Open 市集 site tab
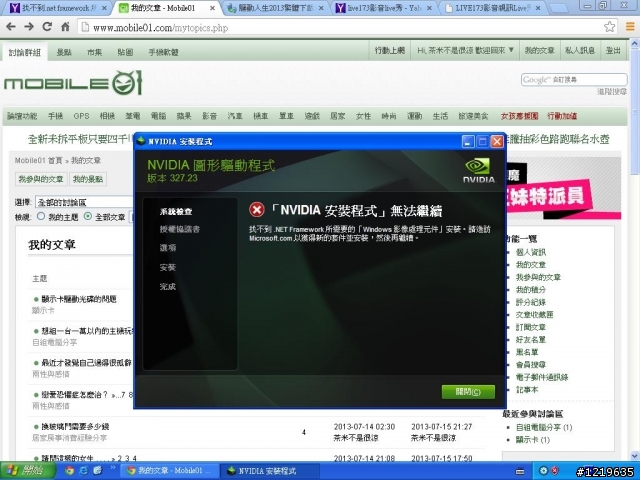The height and width of the screenshot is (480, 640). [94, 52]
